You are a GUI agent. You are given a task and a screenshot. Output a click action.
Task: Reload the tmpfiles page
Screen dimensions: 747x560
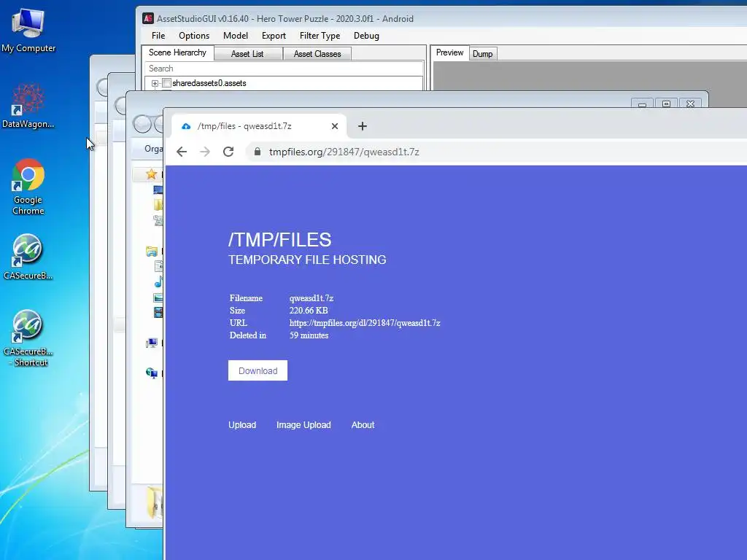coord(228,152)
